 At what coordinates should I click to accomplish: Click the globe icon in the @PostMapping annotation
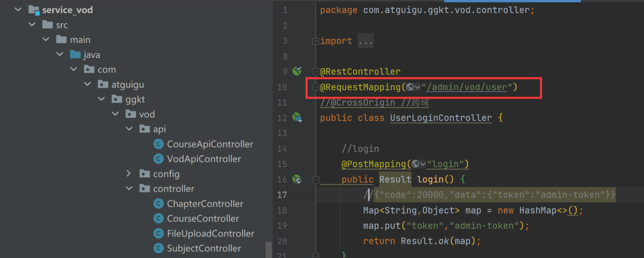pyautogui.click(x=415, y=164)
